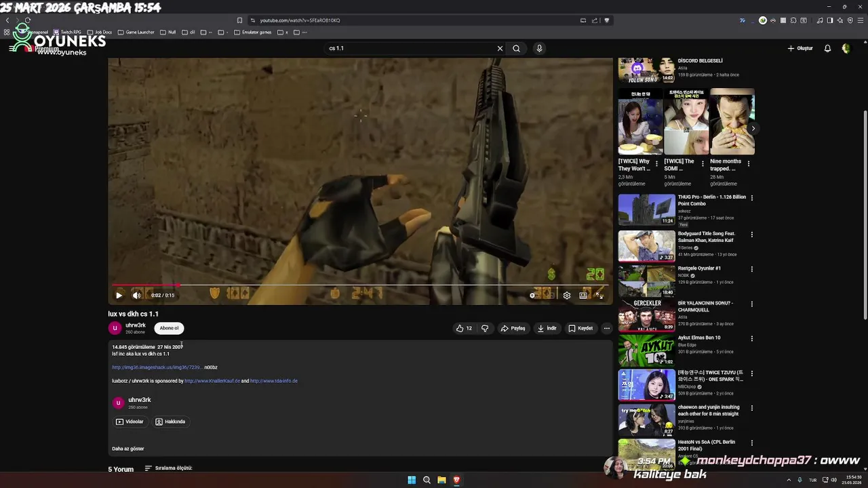Image resolution: width=868 pixels, height=488 pixels.
Task: Open options for 'Nine months trapped' short
Action: [x=749, y=164]
